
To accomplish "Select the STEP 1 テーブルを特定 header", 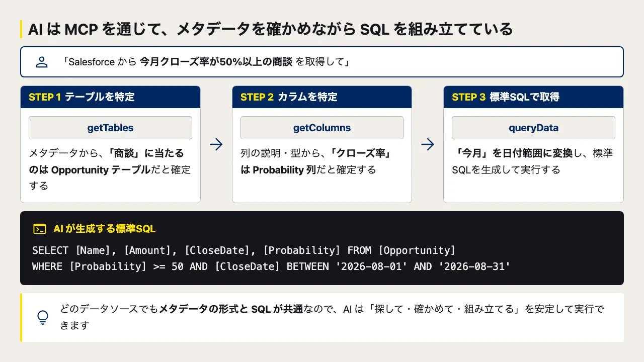I will click(110, 97).
